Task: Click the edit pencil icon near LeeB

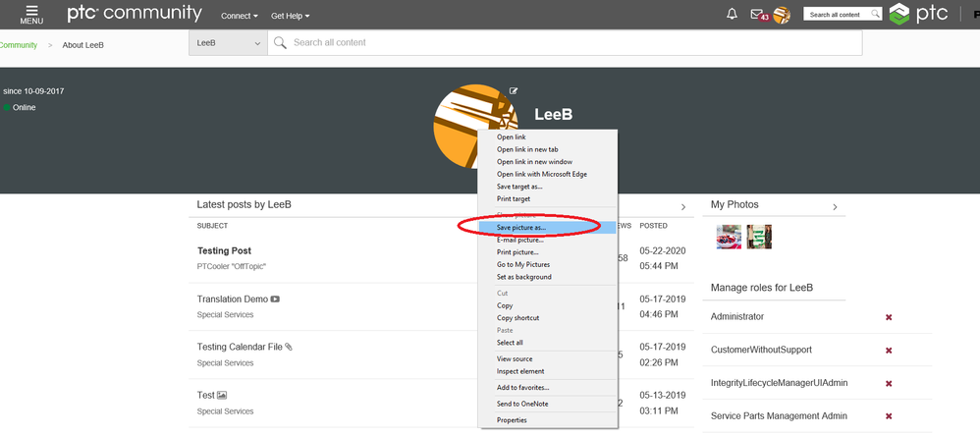Action: click(514, 91)
